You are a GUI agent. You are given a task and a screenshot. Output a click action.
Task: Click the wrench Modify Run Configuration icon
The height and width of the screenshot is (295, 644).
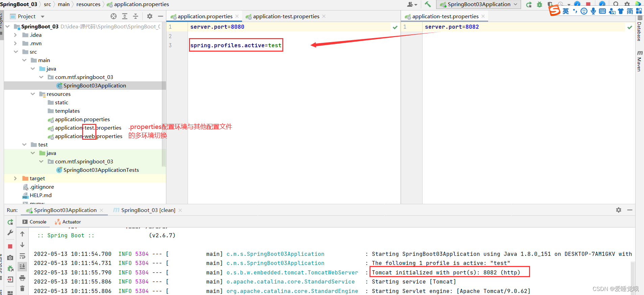click(10, 233)
